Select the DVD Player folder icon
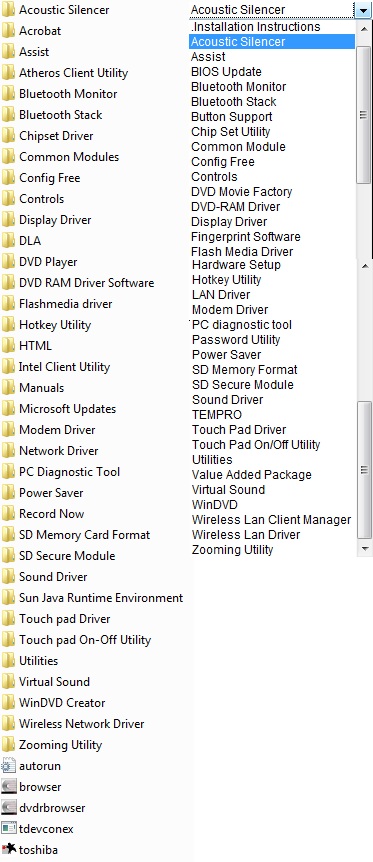This screenshot has width=373, height=862. 8,262
